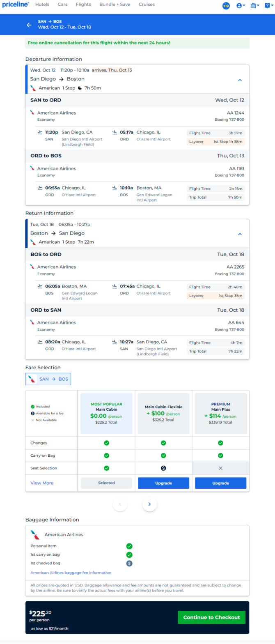The width and height of the screenshot is (275, 644).
Task: Click the next fare options arrow
Action: click(x=149, y=504)
